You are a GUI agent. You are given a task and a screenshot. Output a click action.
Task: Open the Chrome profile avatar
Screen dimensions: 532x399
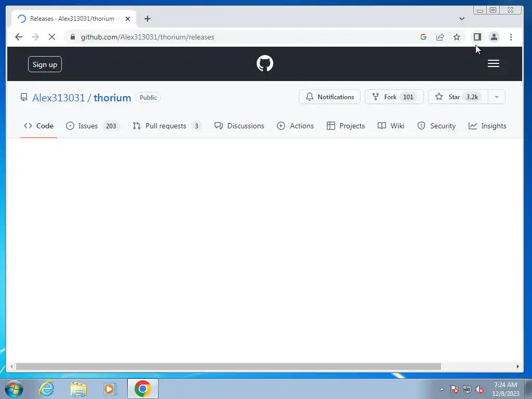(x=494, y=37)
